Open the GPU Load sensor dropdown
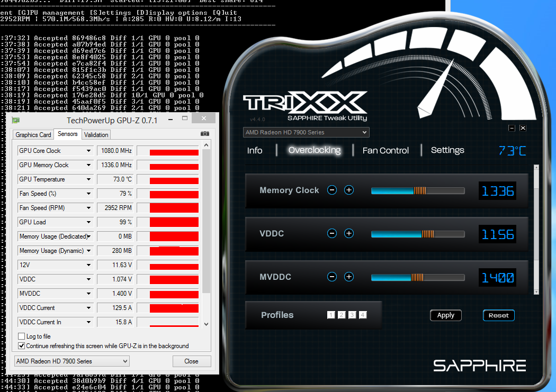 88,222
